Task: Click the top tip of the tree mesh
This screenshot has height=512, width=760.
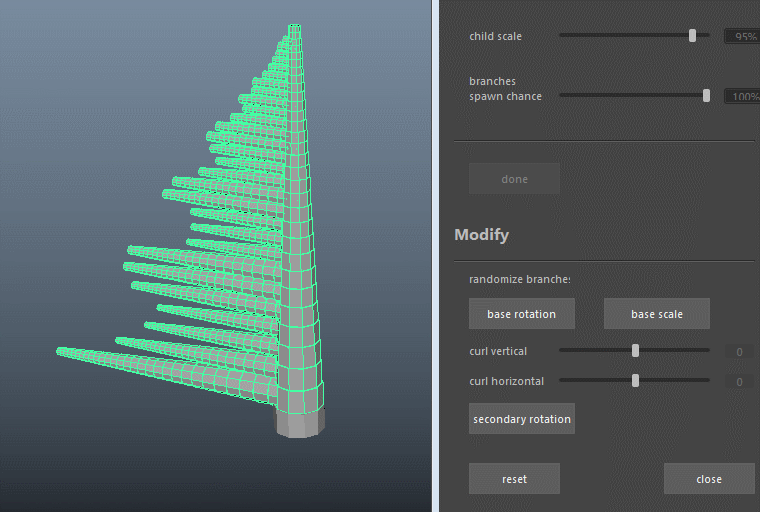Action: pos(294,27)
